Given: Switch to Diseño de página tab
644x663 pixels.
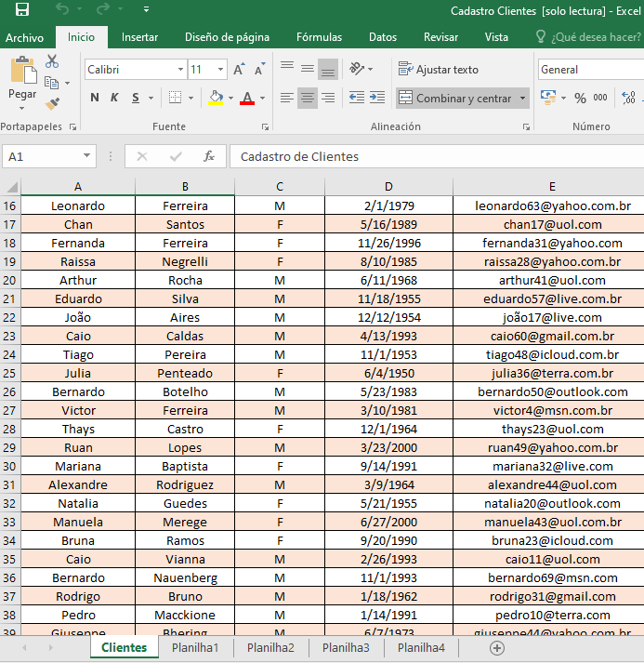Looking at the screenshot, I should point(227,37).
